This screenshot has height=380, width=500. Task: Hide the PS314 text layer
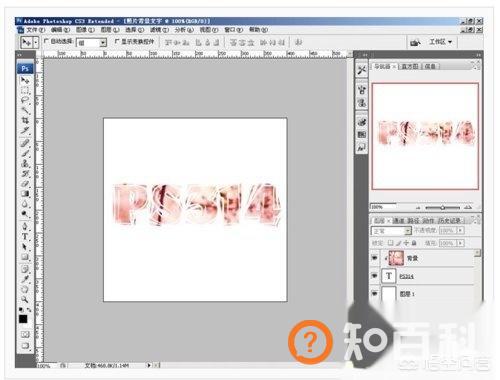[375, 276]
